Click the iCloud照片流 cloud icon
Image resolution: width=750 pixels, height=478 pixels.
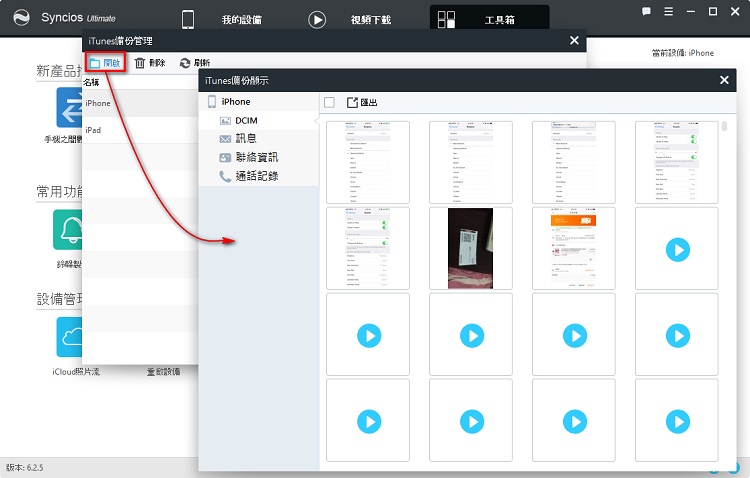click(69, 337)
